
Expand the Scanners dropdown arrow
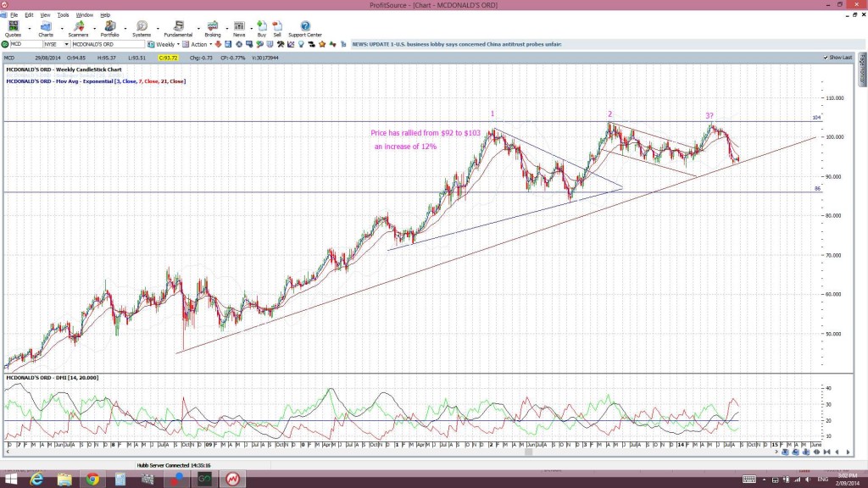(95, 29)
